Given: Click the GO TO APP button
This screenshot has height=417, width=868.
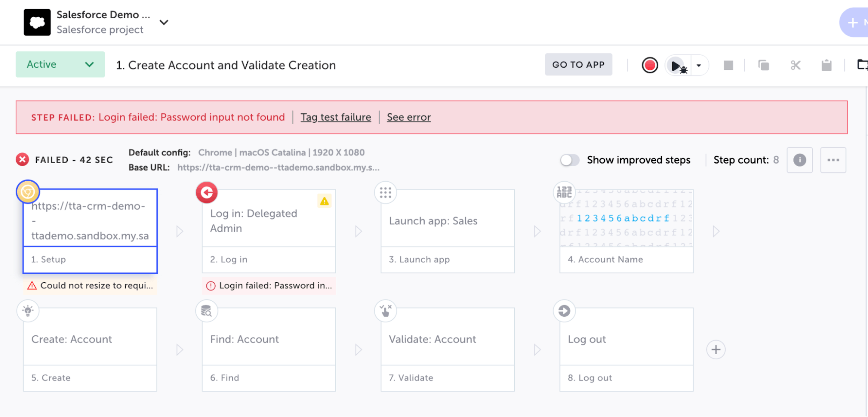Looking at the screenshot, I should pos(578,64).
